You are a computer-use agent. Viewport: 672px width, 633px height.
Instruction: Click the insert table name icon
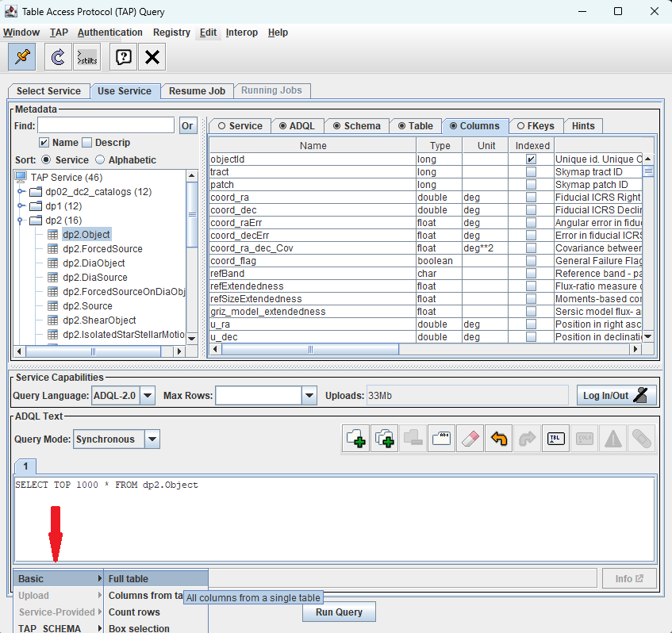tap(555, 439)
